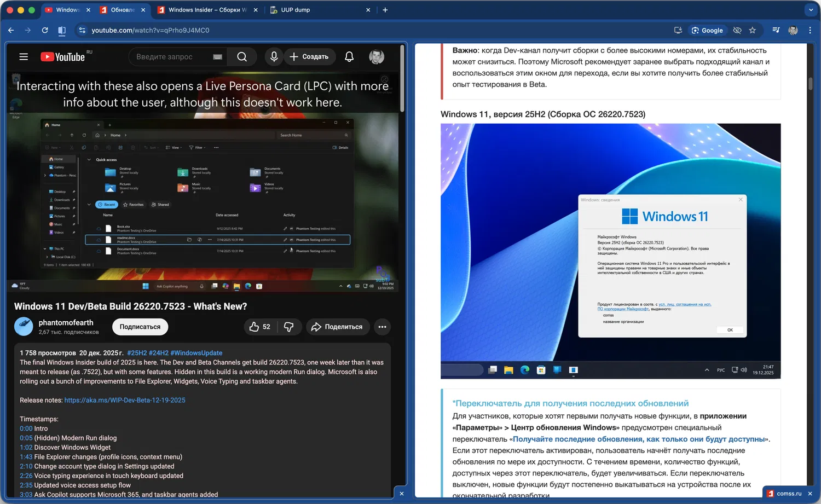Viewport: 821px width, 504px height.
Task: Click the install app icon in address bar
Action: [678, 30]
